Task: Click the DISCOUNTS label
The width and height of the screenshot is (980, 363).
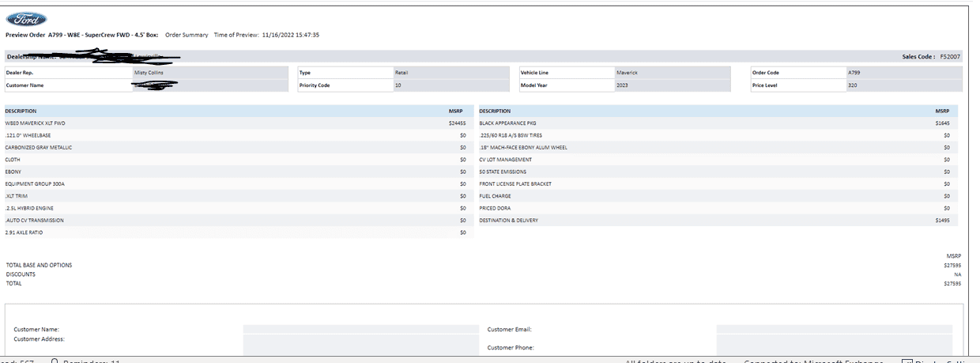Action: 21,274
